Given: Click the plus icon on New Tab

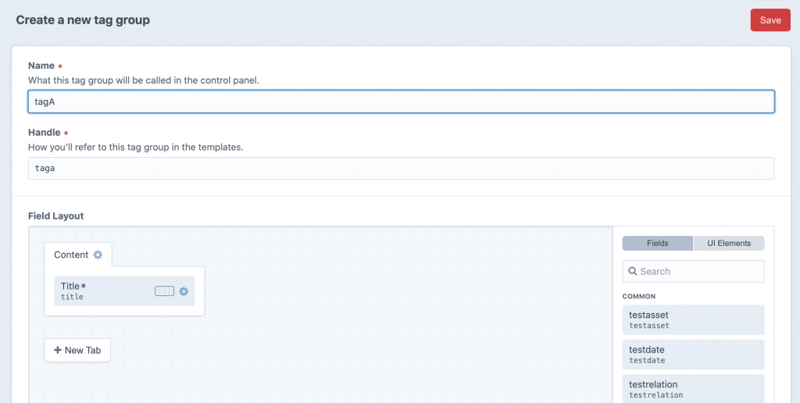Looking at the screenshot, I should [x=57, y=350].
